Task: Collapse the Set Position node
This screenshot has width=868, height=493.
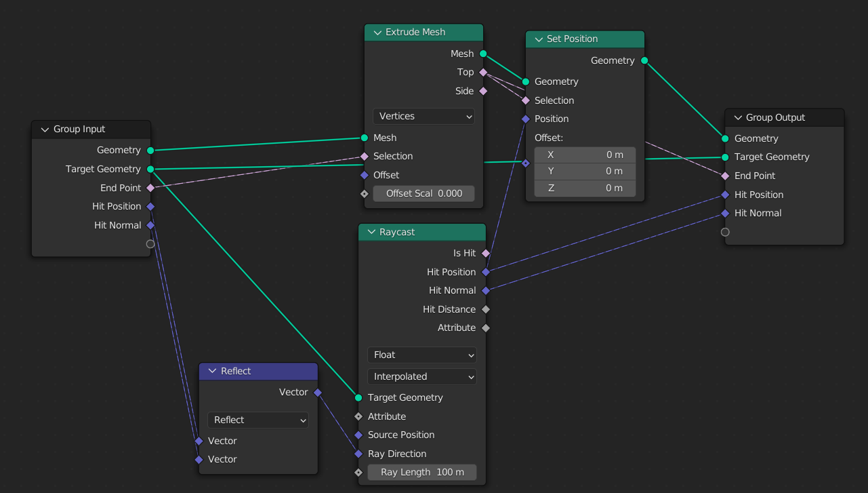Action: (x=539, y=39)
